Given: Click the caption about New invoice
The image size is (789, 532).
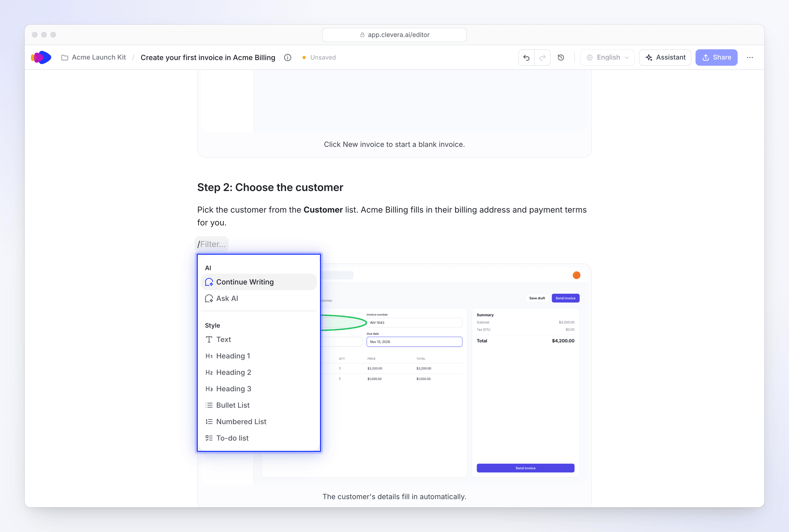Looking at the screenshot, I should (394, 144).
